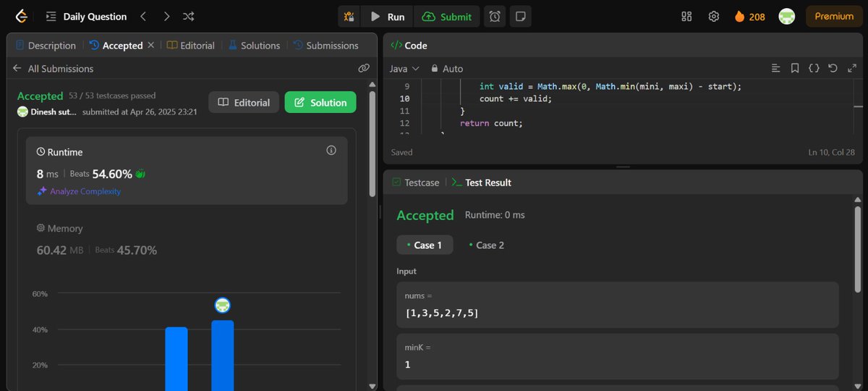Click the Code panel header
Image resolution: width=868 pixels, height=391 pixels.
coord(409,45)
